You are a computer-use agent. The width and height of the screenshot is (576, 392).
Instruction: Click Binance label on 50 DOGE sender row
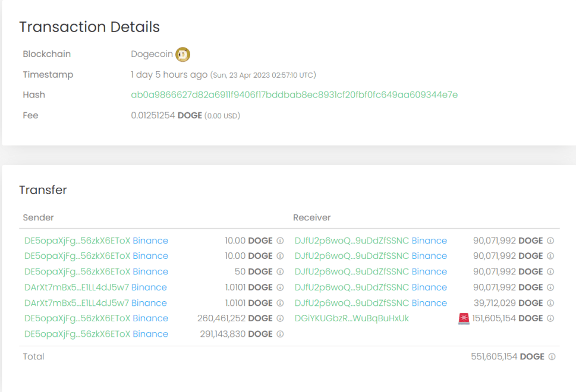pyautogui.click(x=150, y=272)
